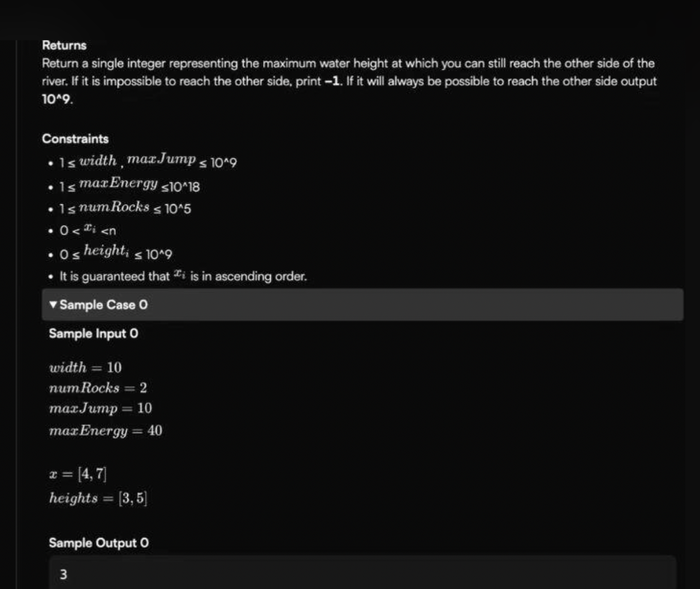Click the Sample Output 0 heading
This screenshot has width=700, height=589.
(99, 543)
